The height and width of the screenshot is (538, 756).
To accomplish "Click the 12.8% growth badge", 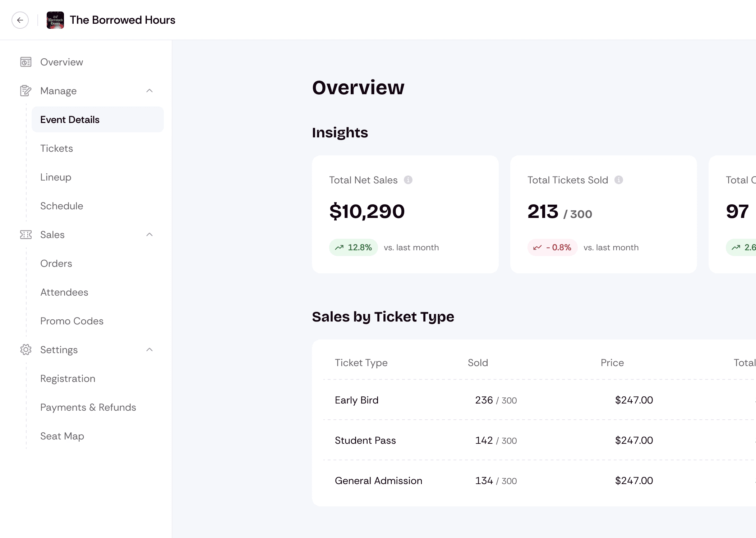I will coord(354,247).
